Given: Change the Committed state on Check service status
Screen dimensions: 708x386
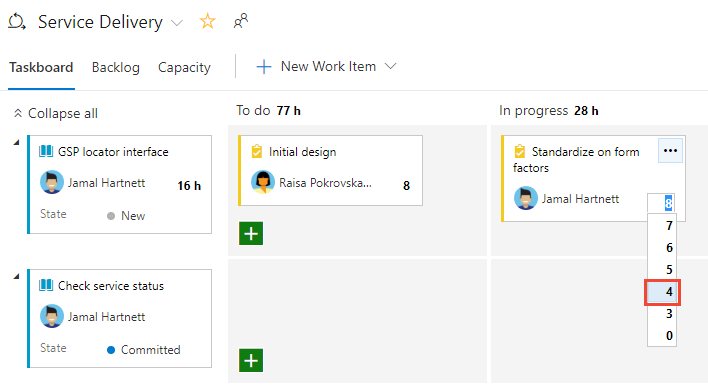Looking at the screenshot, I should (144, 350).
